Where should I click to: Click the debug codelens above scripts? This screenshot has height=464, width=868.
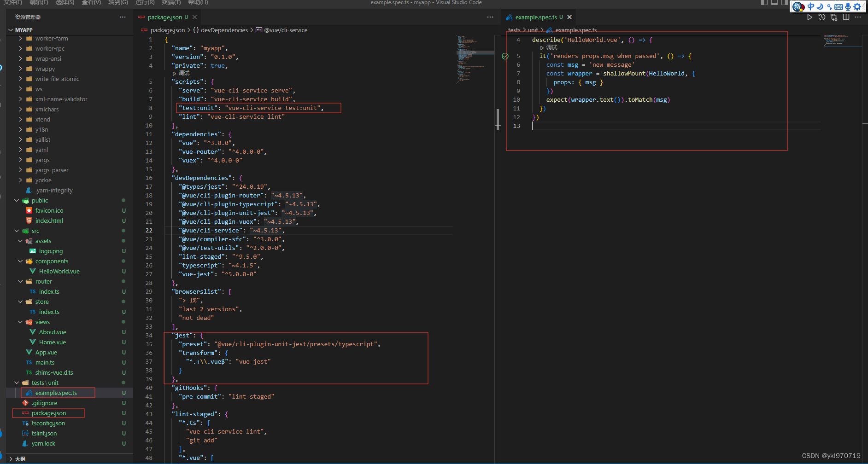tap(181, 73)
